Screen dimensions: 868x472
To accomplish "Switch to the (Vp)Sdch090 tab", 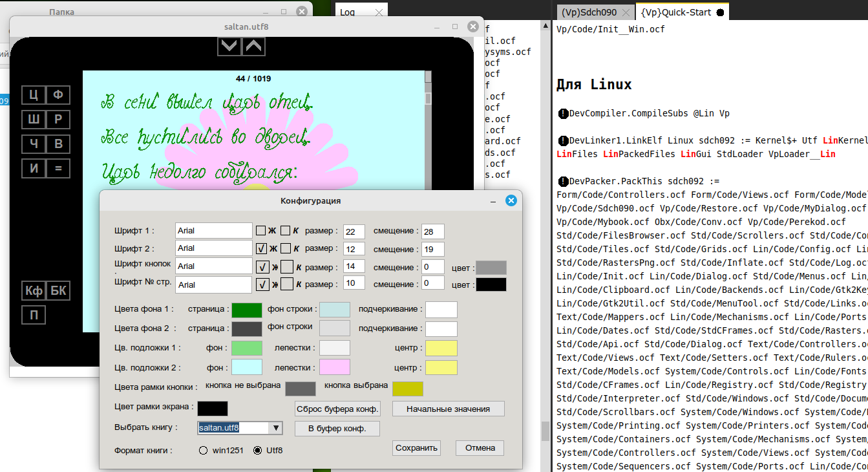I will [588, 12].
